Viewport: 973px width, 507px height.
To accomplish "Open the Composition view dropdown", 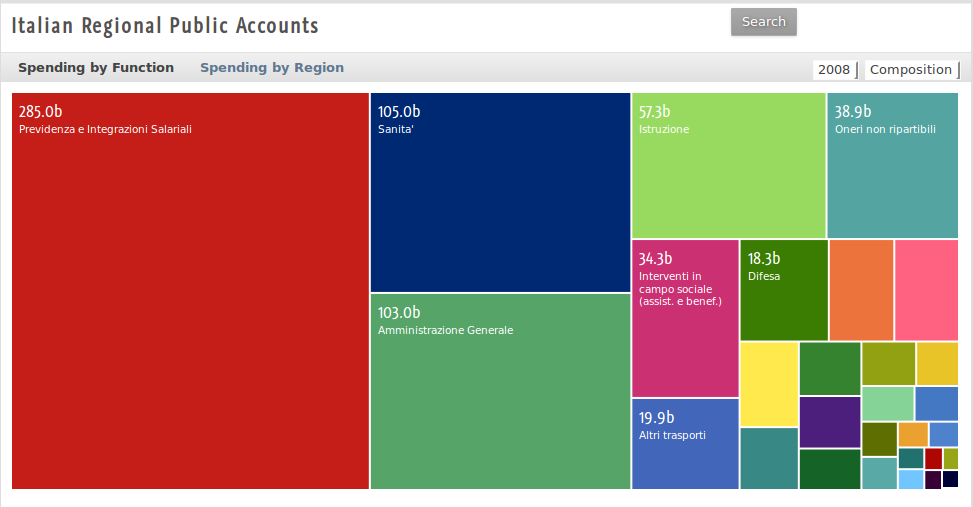I will 912,70.
